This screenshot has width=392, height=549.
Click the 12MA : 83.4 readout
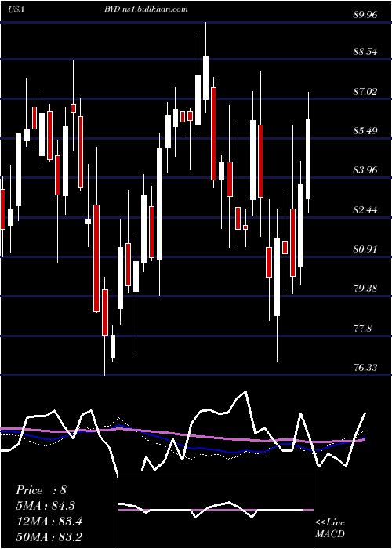49,522
